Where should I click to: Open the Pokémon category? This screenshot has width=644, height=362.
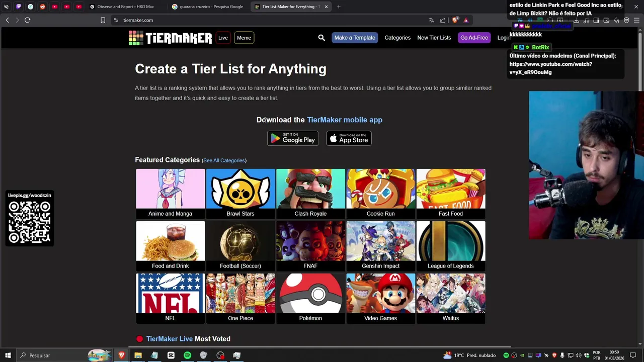[310, 298]
